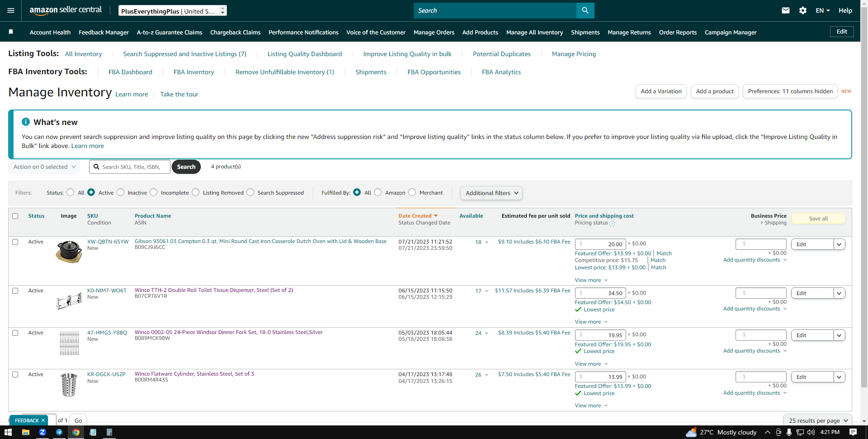868x439 pixels.
Task: Select the Inactive status filter
Action: tap(120, 192)
